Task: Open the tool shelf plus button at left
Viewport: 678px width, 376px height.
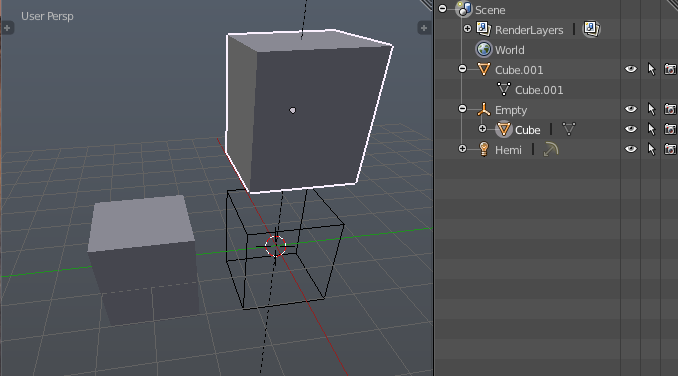Action: (7, 28)
